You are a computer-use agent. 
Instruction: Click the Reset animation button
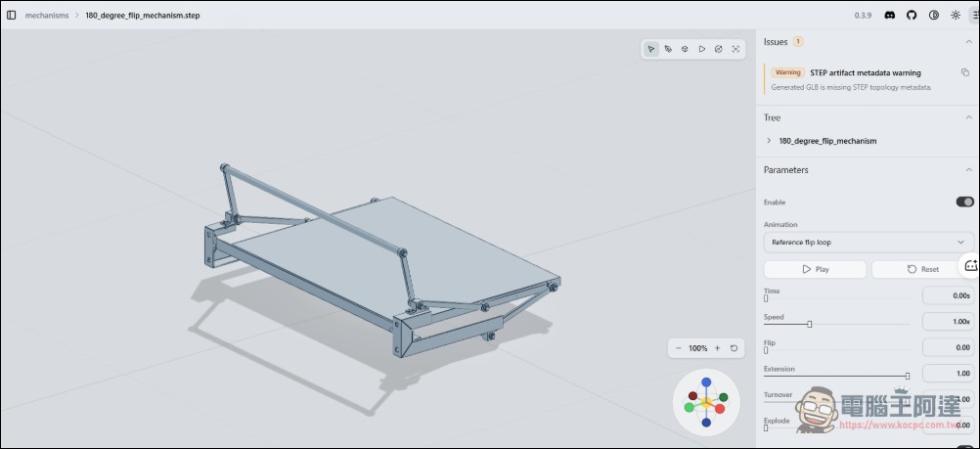922,270
